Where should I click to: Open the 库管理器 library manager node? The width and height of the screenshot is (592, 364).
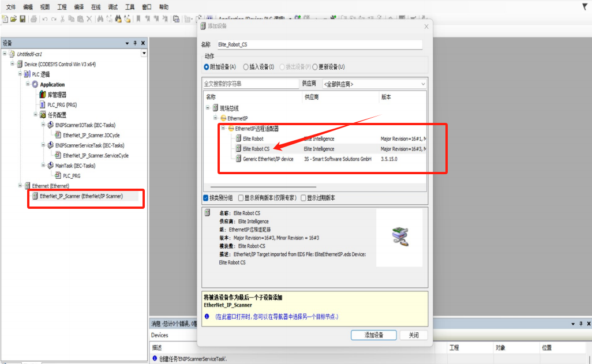point(56,95)
